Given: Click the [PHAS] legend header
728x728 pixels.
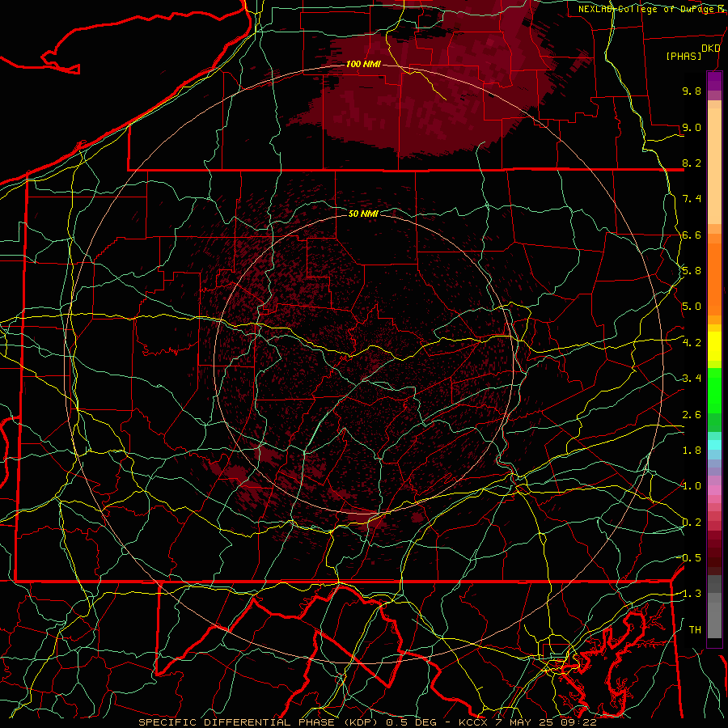Looking at the screenshot, I should [684, 57].
